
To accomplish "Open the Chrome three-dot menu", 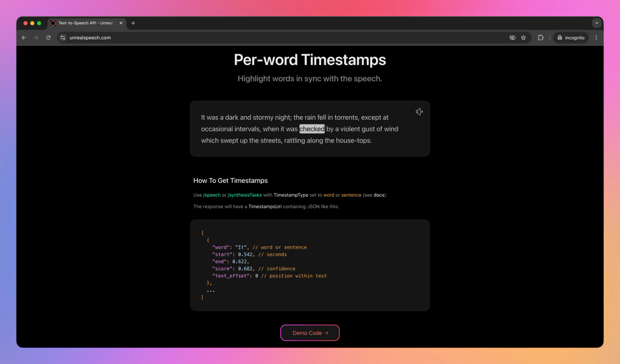I will click(596, 38).
